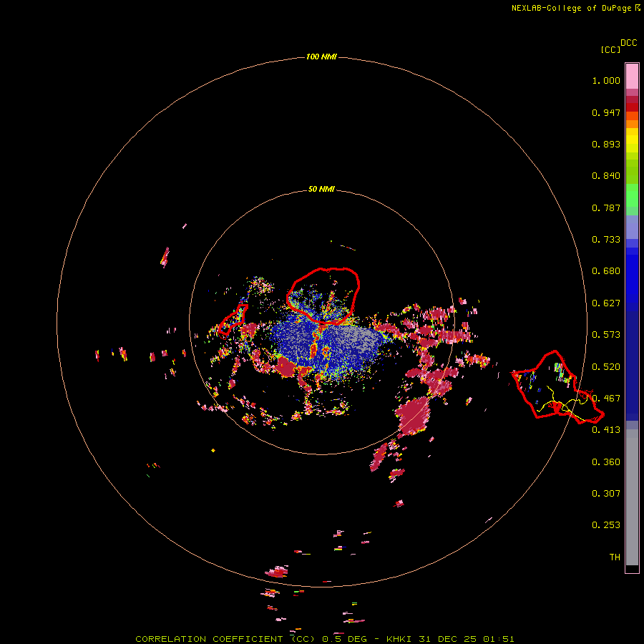The width and height of the screenshot is (644, 644).
Task: Click the pink top segment of color bar
Action: tap(632, 77)
